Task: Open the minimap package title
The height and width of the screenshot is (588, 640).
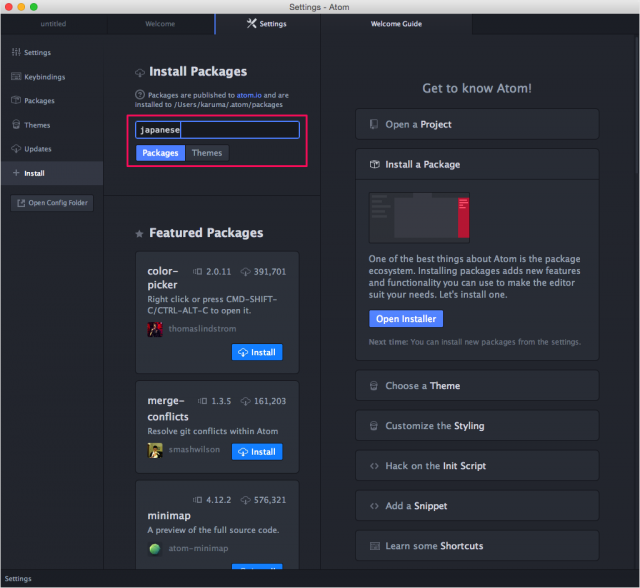Action: 169,515
